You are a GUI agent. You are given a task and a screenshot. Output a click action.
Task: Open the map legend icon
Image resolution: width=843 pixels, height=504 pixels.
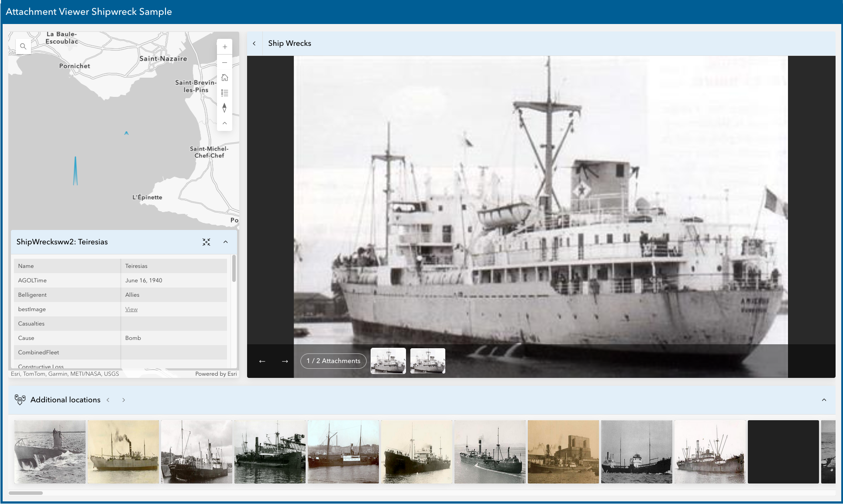point(224,93)
